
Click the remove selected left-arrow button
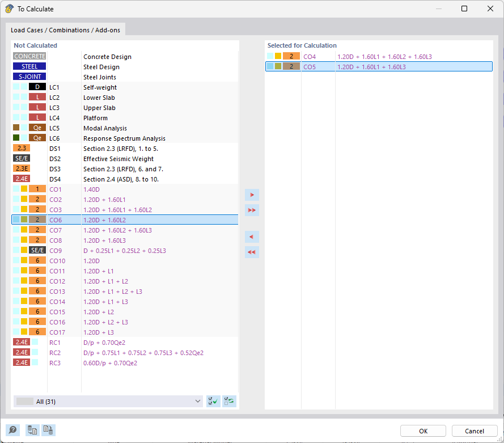tap(252, 237)
